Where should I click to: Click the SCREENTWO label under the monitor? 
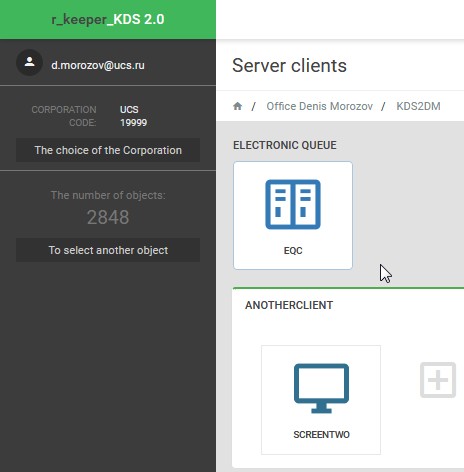[321, 435]
